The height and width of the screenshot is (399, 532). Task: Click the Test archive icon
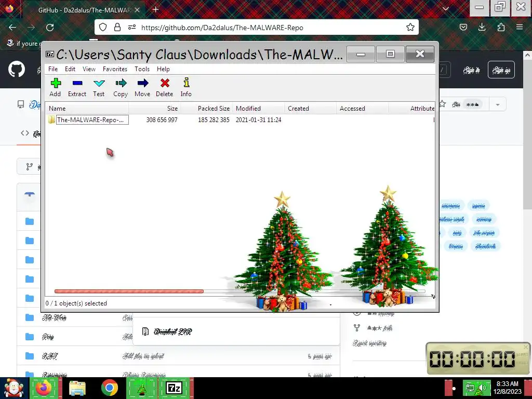pyautogui.click(x=99, y=84)
